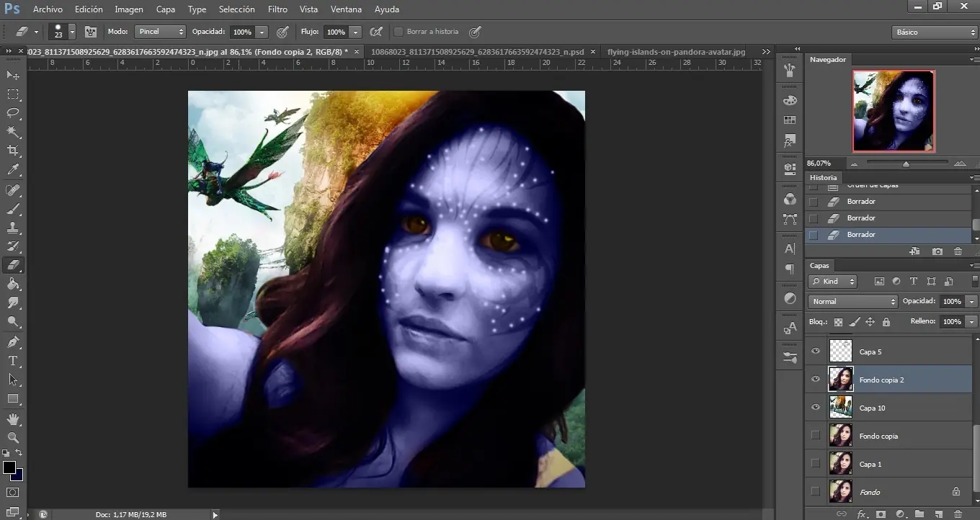Open the brush preset picker arrow

(72, 32)
